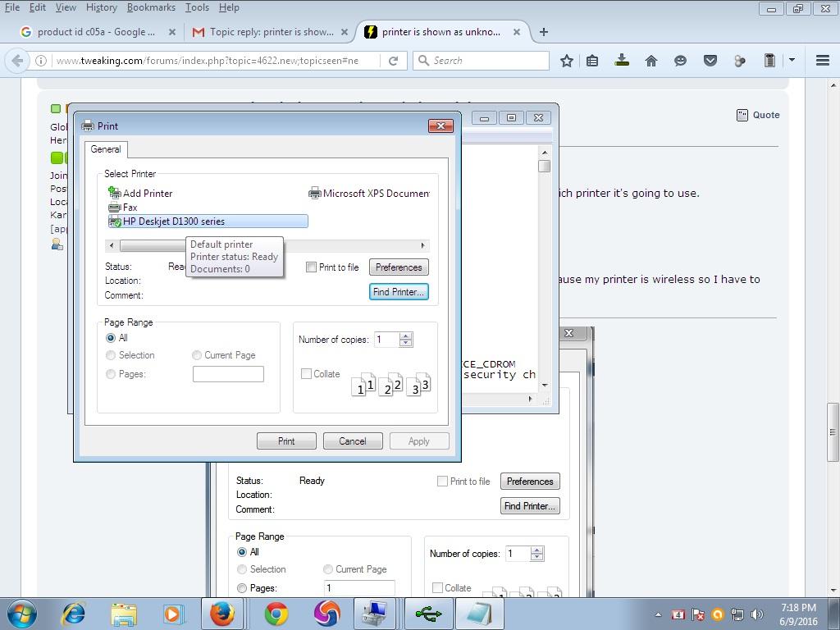The width and height of the screenshot is (840, 630).
Task: Launch Internet Explorer from the taskbar
Action: [x=73, y=614]
